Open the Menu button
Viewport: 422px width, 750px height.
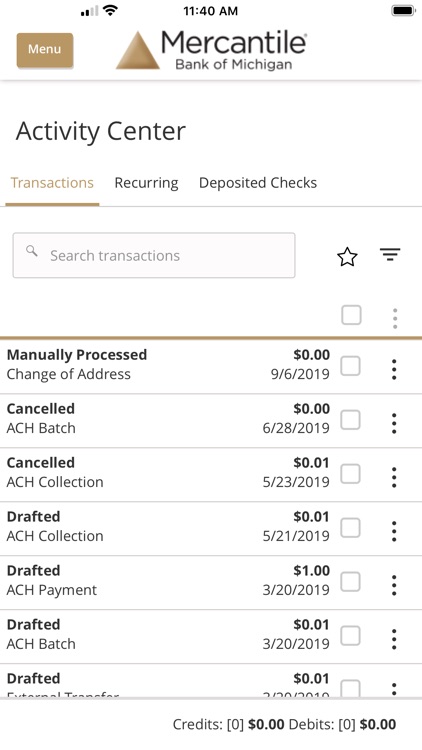pyautogui.click(x=44, y=50)
